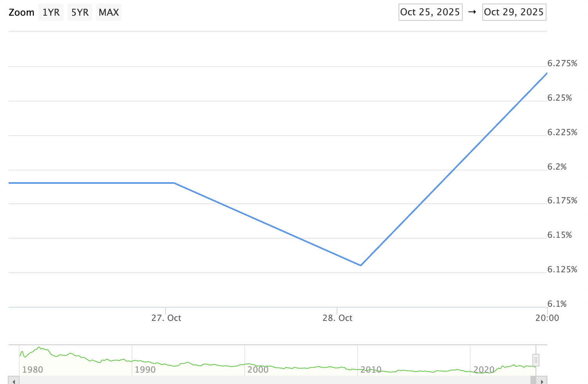
Task: Apply the MAX zoom preset
Action: [x=108, y=12]
